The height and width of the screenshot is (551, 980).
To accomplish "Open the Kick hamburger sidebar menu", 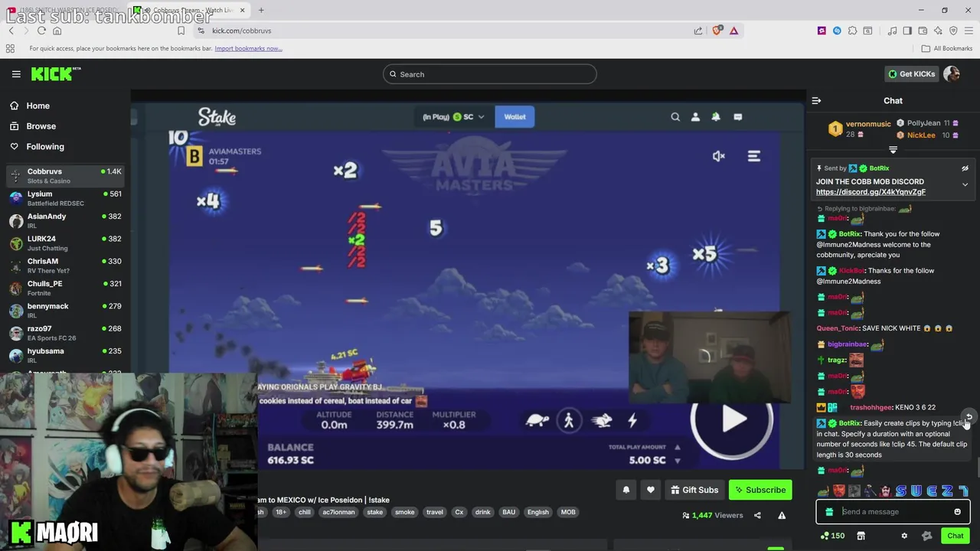I will (x=16, y=74).
